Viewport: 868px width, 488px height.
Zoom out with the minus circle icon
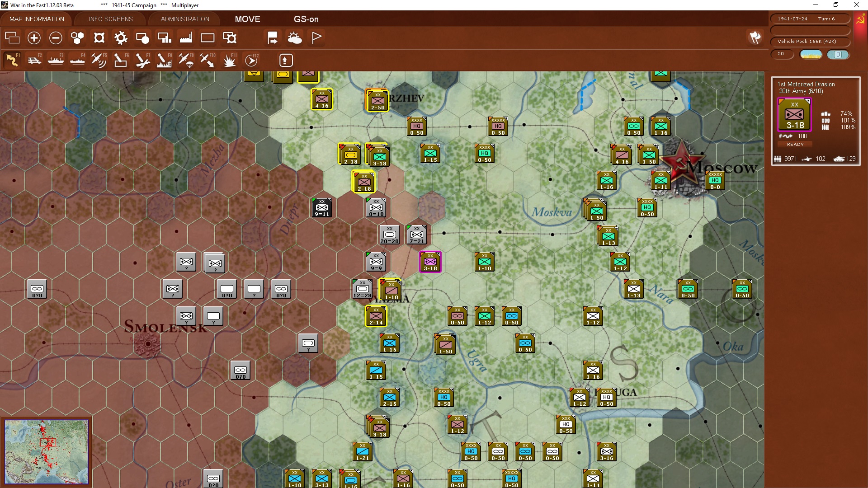(x=56, y=38)
